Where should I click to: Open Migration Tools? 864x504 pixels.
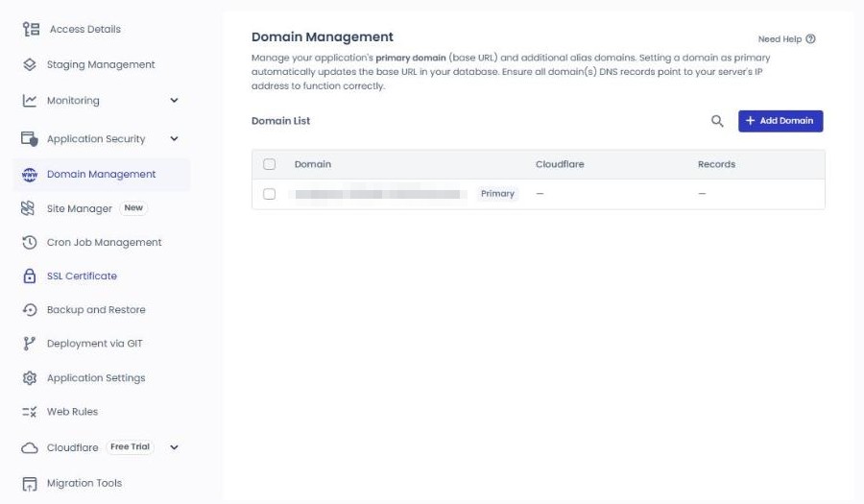[x=84, y=483]
